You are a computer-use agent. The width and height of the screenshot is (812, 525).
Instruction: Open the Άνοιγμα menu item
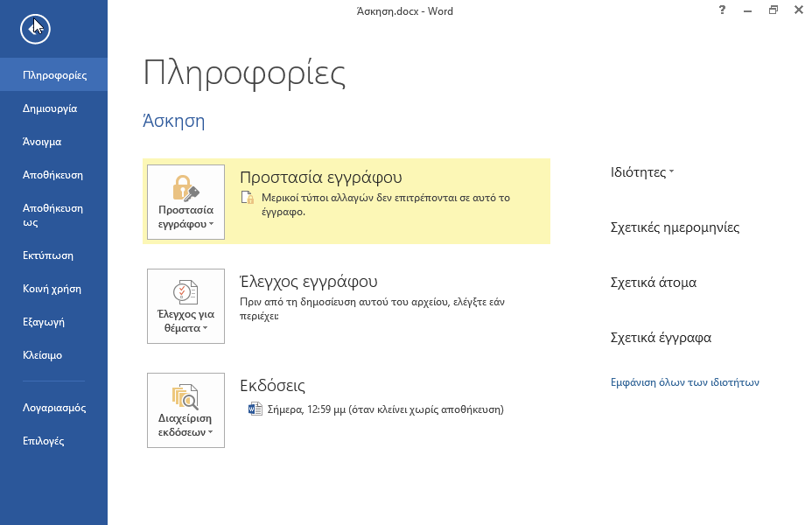[54, 142]
